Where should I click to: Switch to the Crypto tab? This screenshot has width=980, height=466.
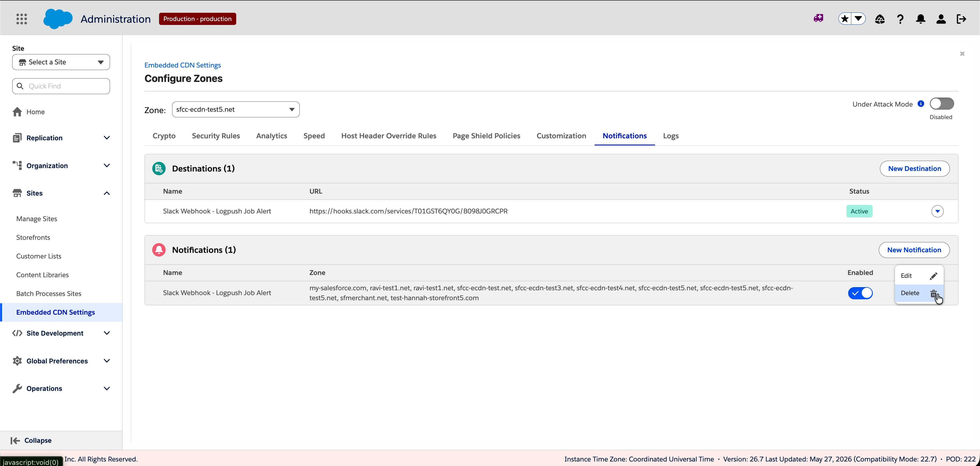tap(164, 136)
